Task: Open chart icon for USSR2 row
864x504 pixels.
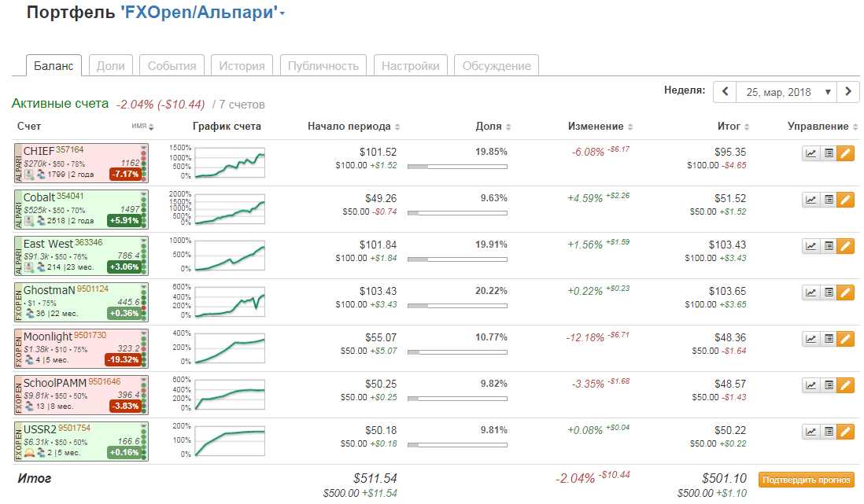Action: coord(810,432)
